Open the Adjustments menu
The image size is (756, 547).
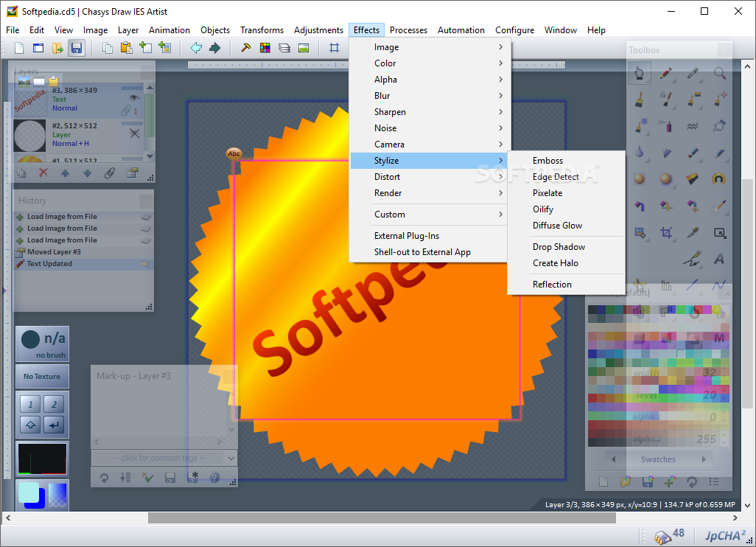coord(319,30)
